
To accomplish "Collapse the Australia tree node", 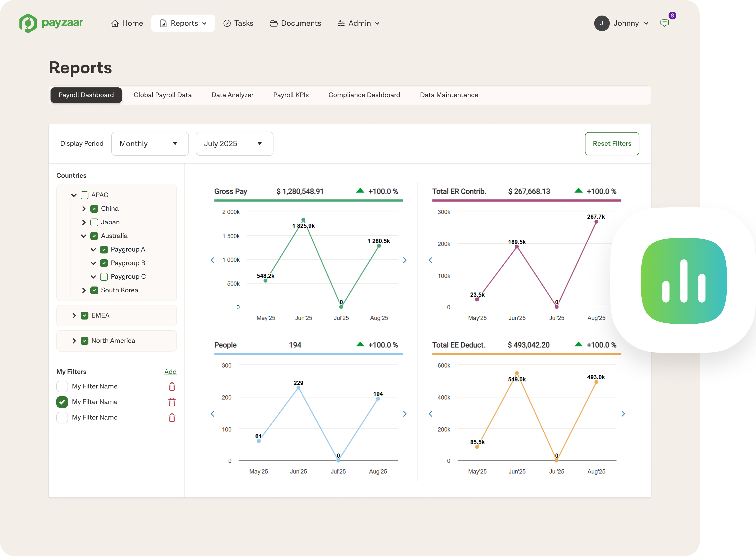I will (x=84, y=236).
